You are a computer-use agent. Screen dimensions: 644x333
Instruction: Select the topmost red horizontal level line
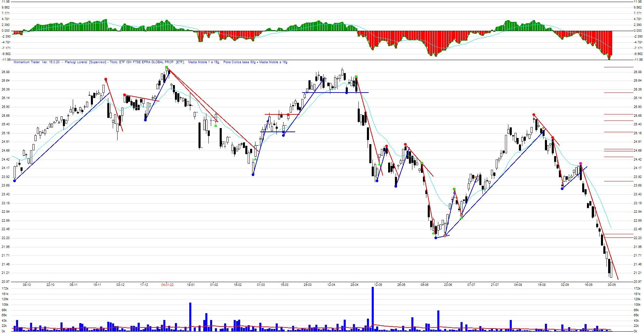pyautogui.click(x=618, y=67)
